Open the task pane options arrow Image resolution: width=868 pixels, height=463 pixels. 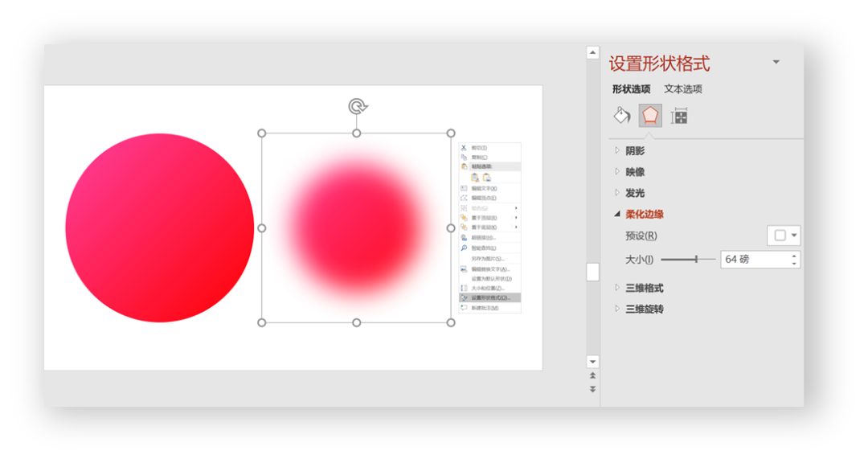click(776, 62)
